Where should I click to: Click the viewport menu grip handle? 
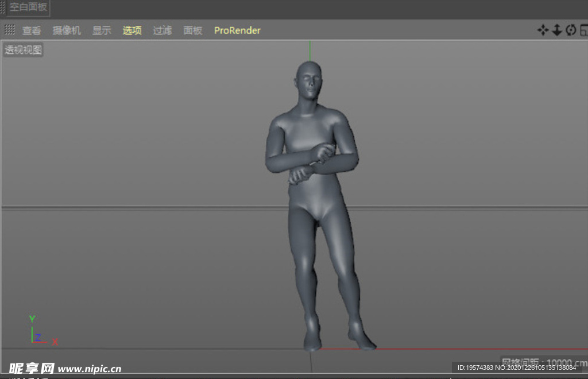pyautogui.click(x=10, y=30)
